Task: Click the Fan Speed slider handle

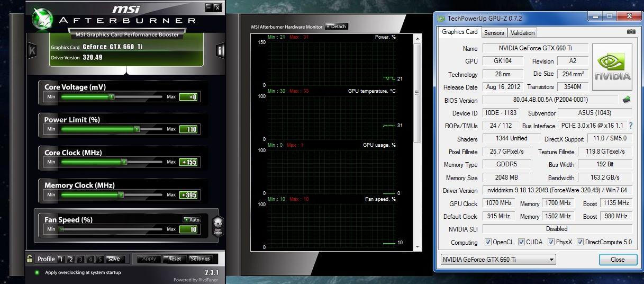Action: [61, 229]
